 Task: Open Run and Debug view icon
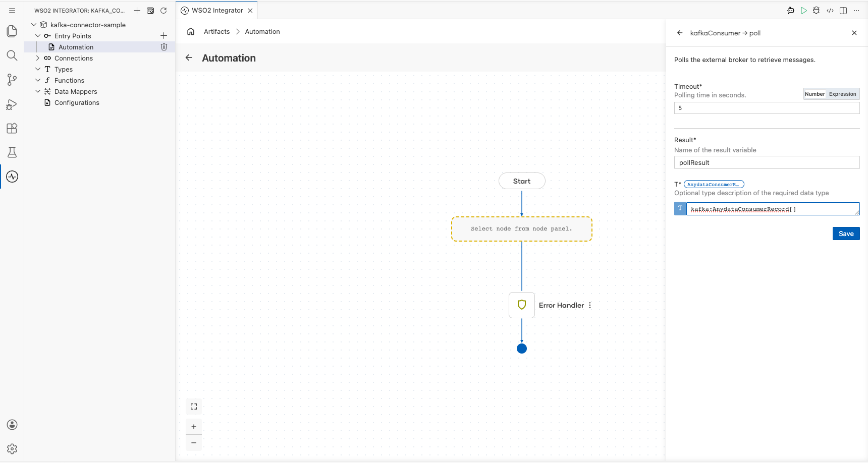point(12,104)
